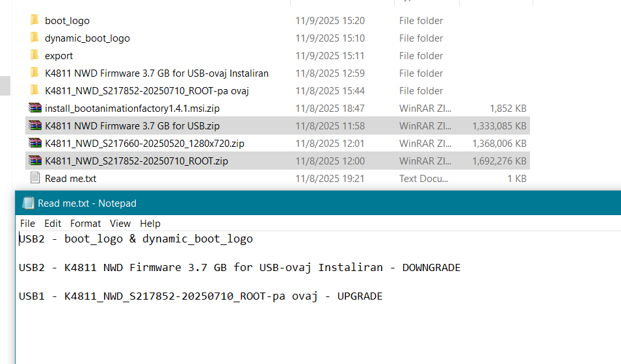Click the WinRAR ZI... type of K4811 NWD Firmware 3.7 GB for USB.zip
The width and height of the screenshot is (621, 364).
pyautogui.click(x=425, y=126)
